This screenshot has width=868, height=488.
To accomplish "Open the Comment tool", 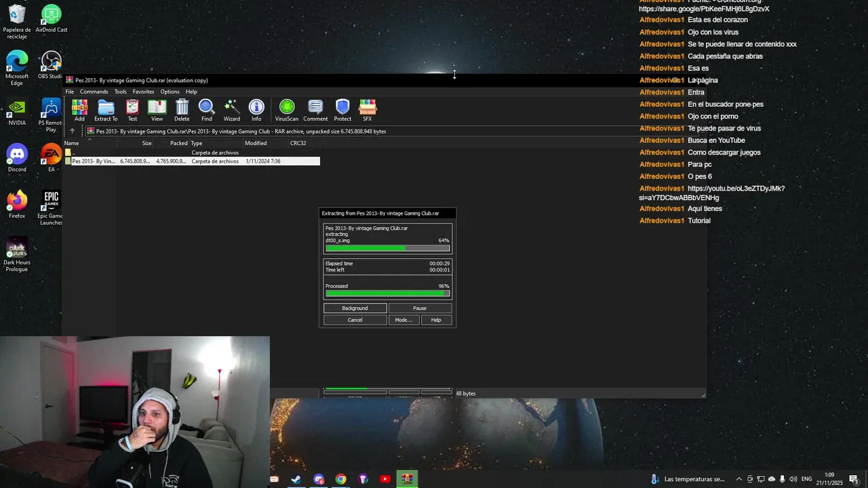I will (x=315, y=110).
